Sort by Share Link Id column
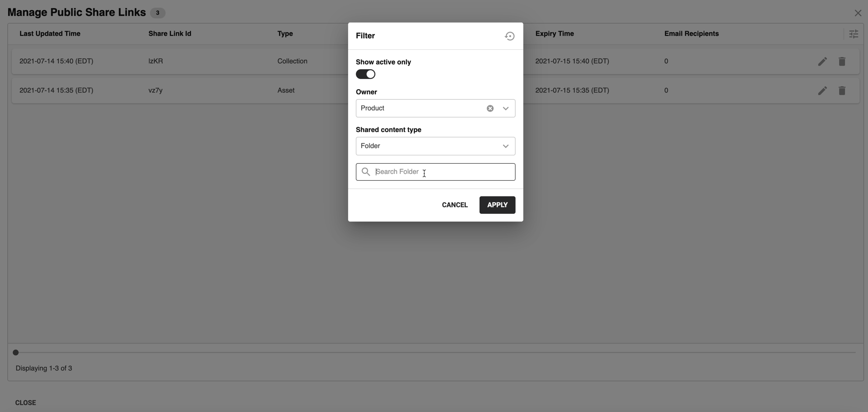 (x=170, y=34)
